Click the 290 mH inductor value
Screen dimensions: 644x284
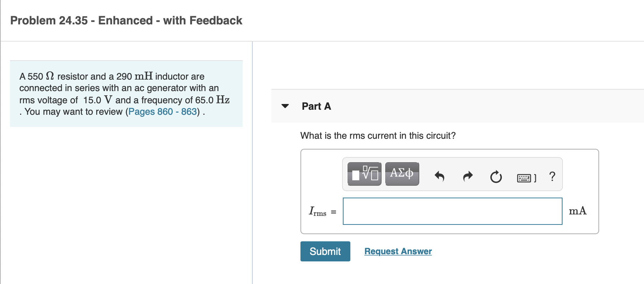134,76
